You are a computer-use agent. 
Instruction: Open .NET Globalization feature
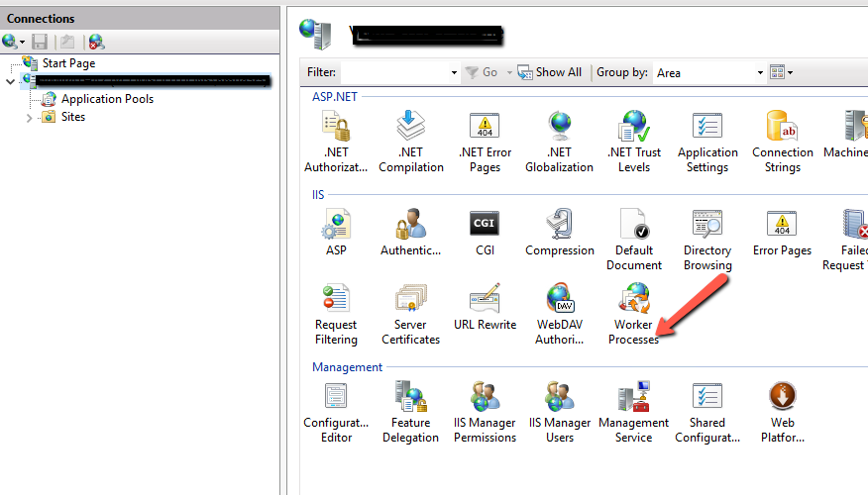click(x=559, y=142)
